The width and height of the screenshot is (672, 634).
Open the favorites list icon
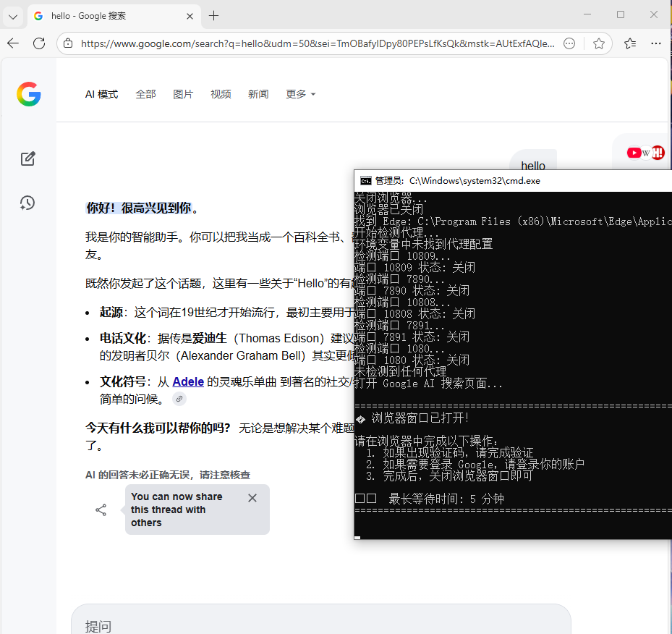tap(630, 43)
